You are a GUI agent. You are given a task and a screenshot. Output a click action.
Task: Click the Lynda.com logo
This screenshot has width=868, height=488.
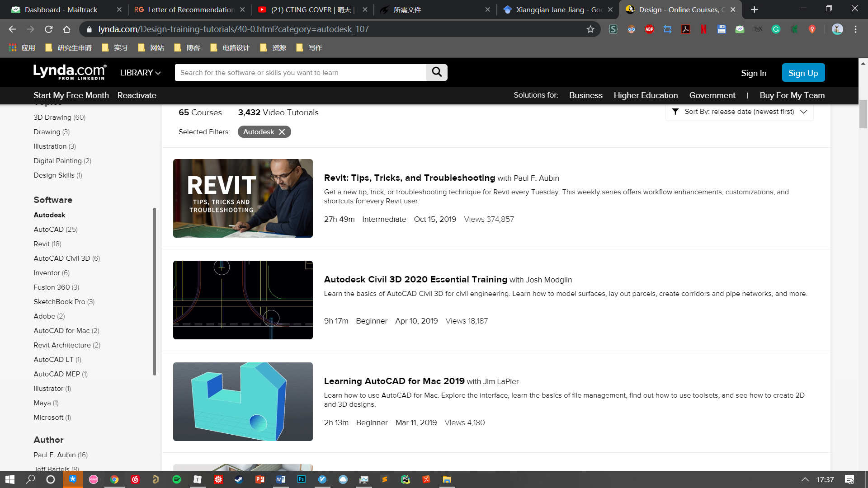pos(70,72)
